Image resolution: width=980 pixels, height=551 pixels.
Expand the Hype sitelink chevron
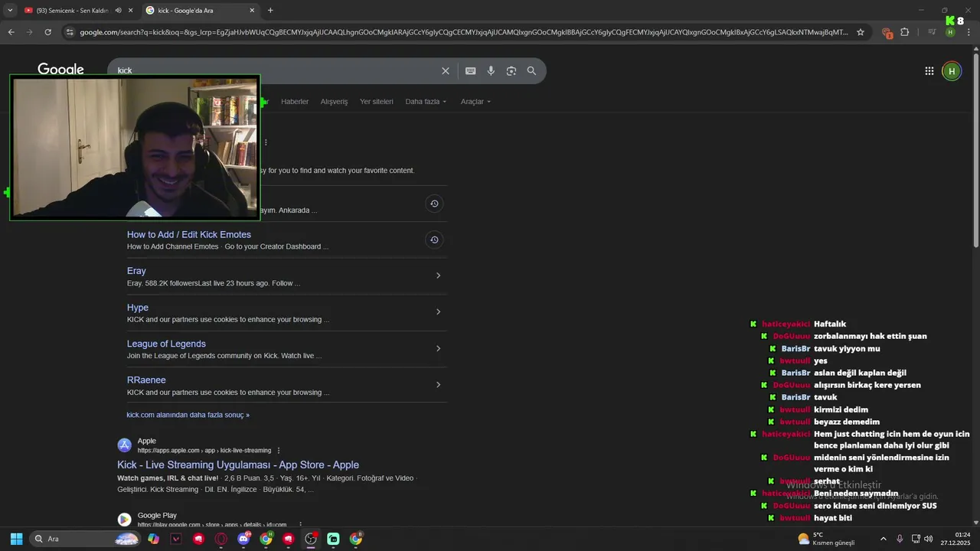pyautogui.click(x=438, y=311)
